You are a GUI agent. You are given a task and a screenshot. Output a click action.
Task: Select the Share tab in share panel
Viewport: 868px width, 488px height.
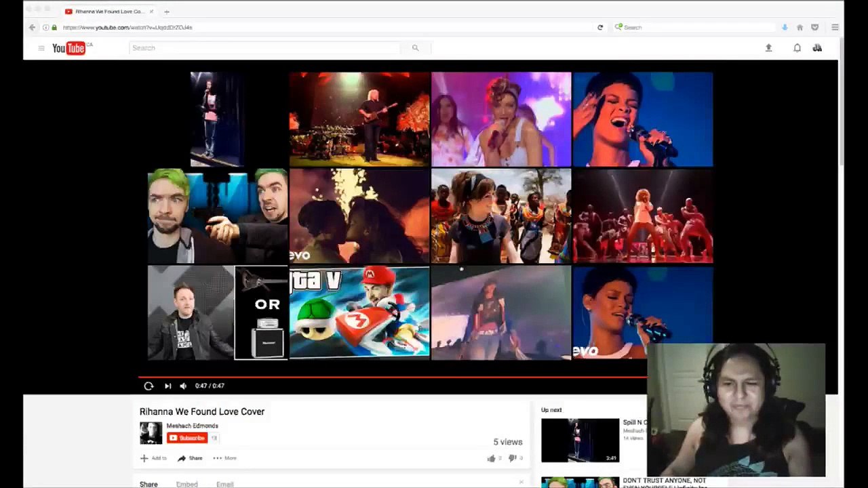(x=149, y=485)
